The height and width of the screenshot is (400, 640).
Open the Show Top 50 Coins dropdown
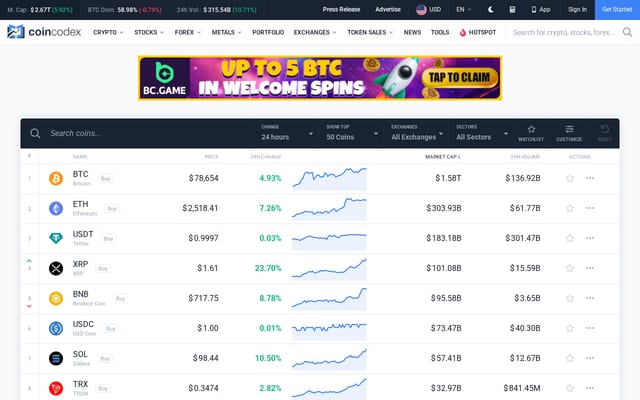coord(352,133)
